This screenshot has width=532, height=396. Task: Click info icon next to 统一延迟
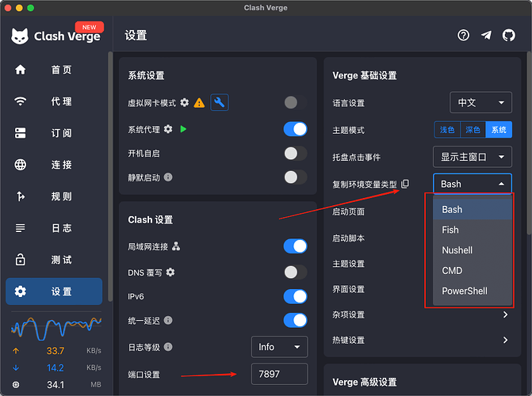pos(168,321)
